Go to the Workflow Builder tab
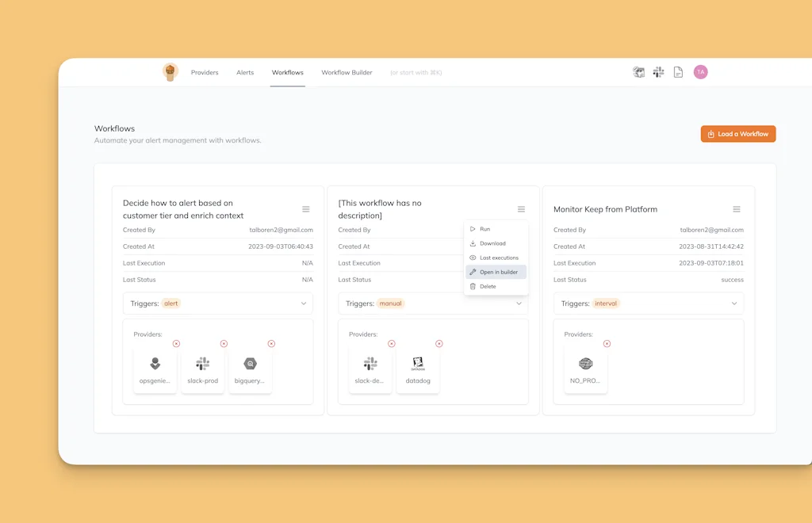 tap(347, 72)
